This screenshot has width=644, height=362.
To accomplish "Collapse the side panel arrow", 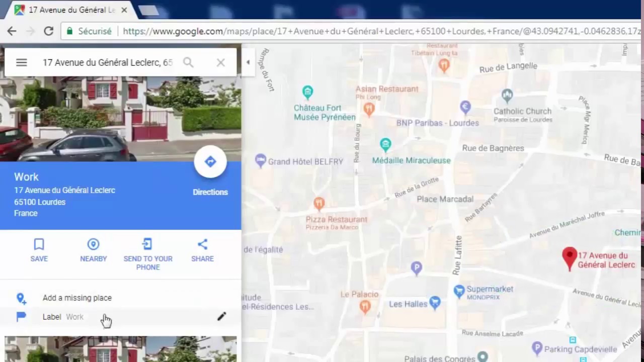I will [248, 62].
